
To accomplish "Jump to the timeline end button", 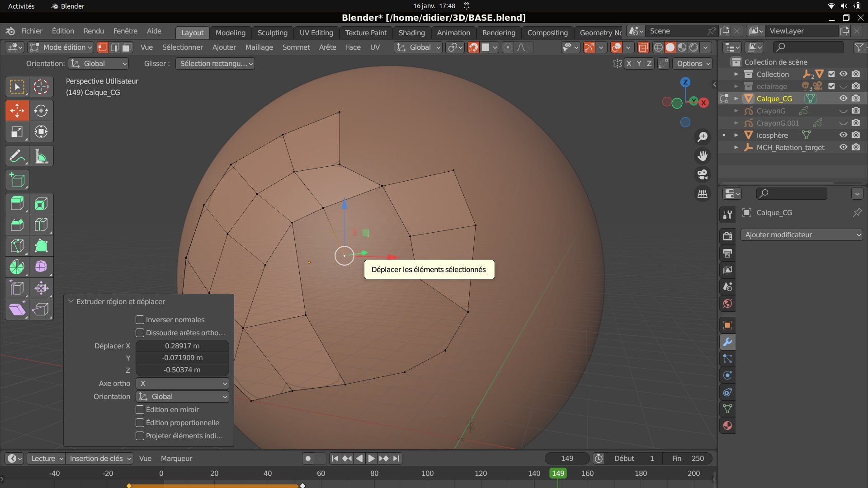I will click(x=396, y=458).
